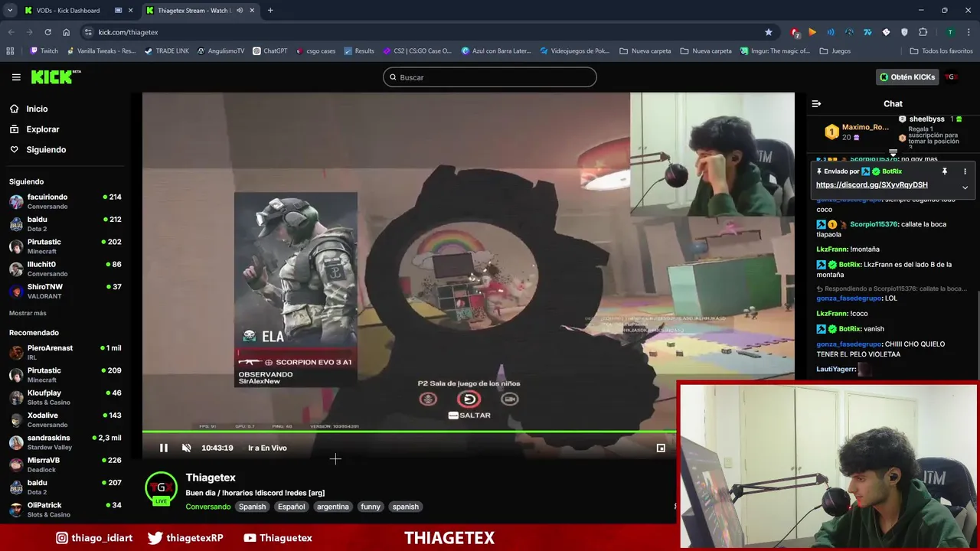This screenshot has width=980, height=551.
Task: Select the Español stream tag
Action: [x=291, y=507]
